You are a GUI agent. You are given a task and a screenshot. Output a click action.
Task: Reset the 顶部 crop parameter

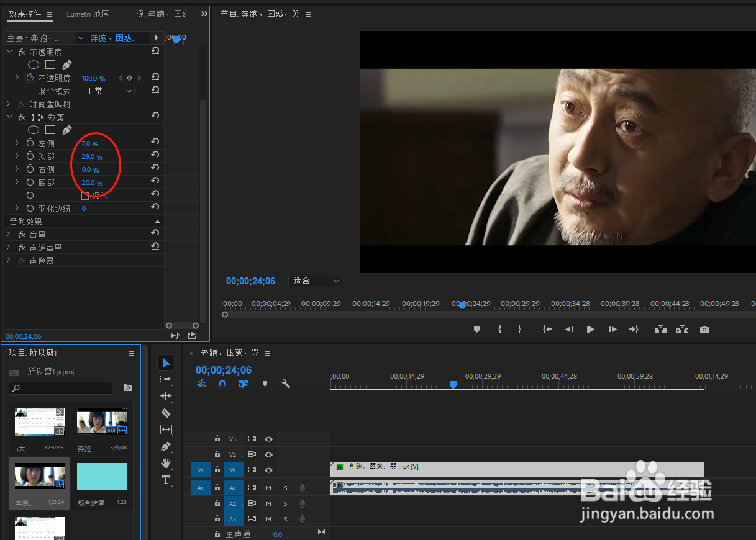coord(155,155)
